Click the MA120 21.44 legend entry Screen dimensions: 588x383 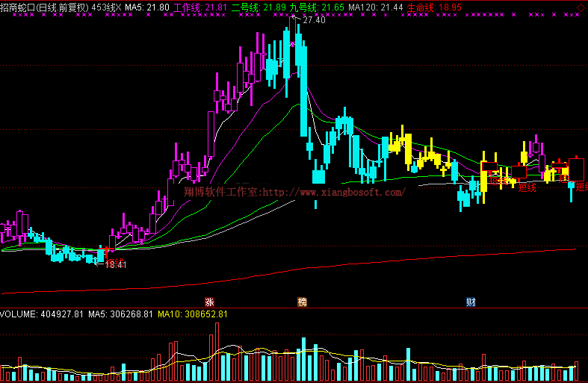[376, 7]
